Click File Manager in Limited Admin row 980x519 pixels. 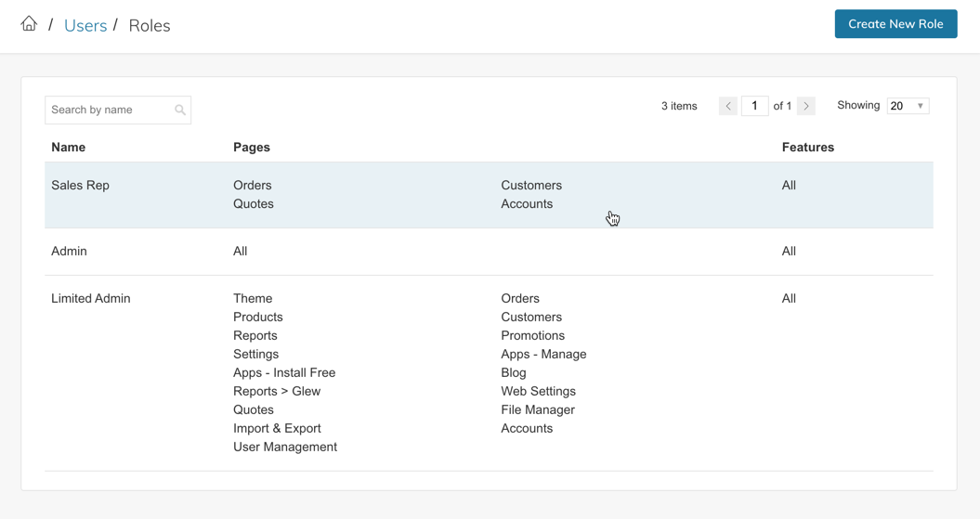(x=538, y=410)
